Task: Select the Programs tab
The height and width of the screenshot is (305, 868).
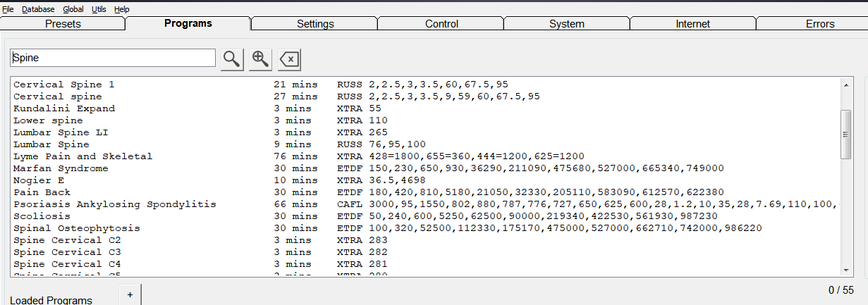Action: (x=188, y=23)
